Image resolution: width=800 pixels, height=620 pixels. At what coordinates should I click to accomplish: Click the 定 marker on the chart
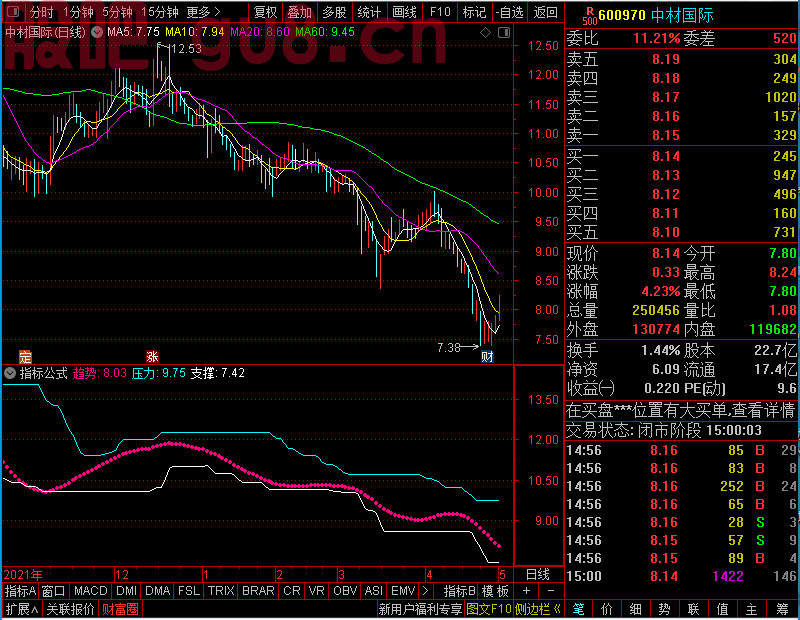tap(25, 356)
